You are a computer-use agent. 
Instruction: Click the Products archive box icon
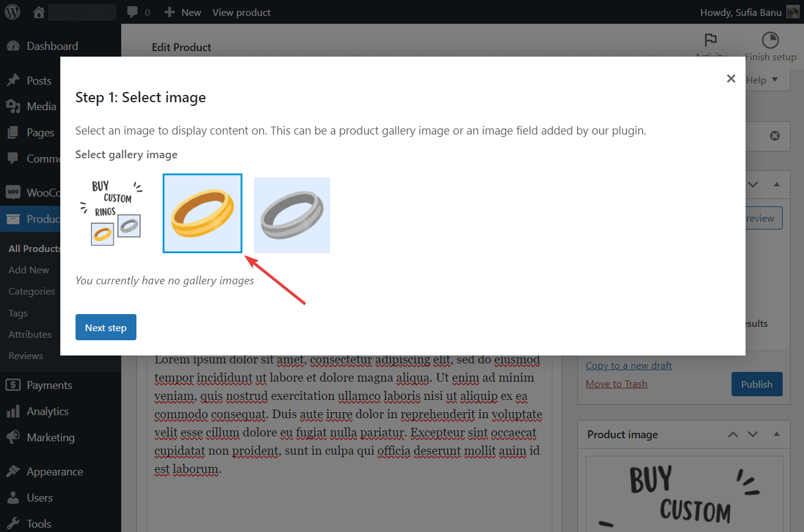[13, 219]
